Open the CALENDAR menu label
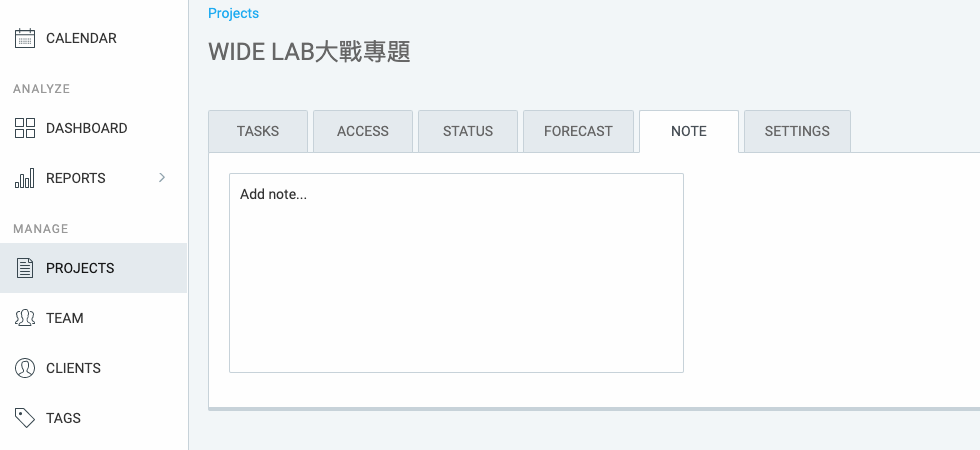This screenshot has height=450, width=980. pyautogui.click(x=81, y=38)
